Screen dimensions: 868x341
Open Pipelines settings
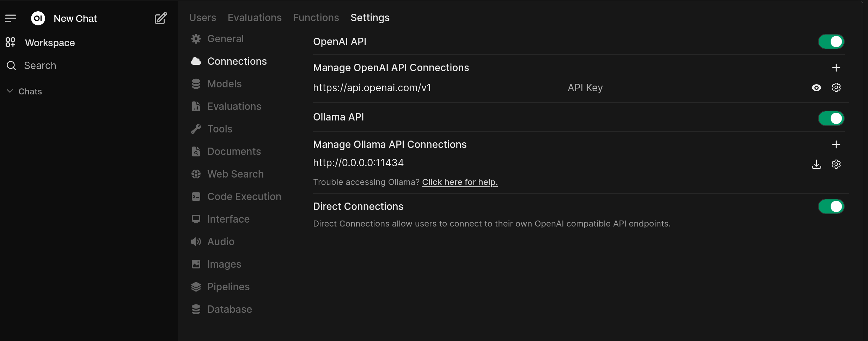(228, 287)
